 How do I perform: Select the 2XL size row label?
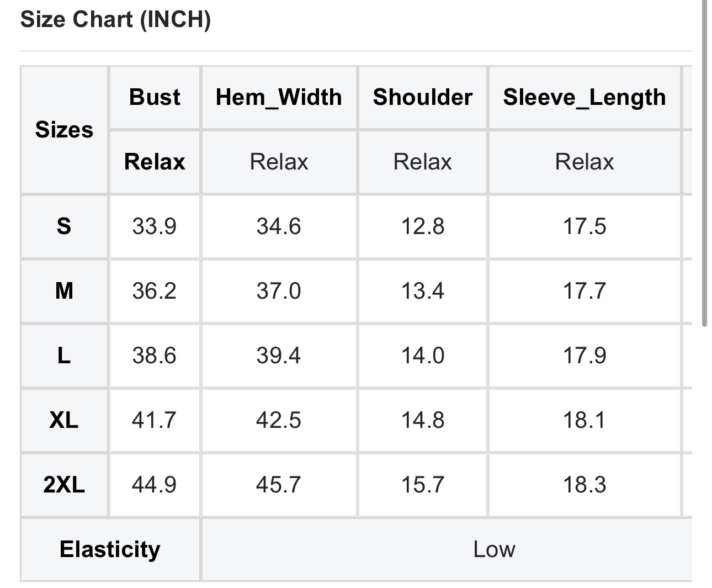(64, 485)
